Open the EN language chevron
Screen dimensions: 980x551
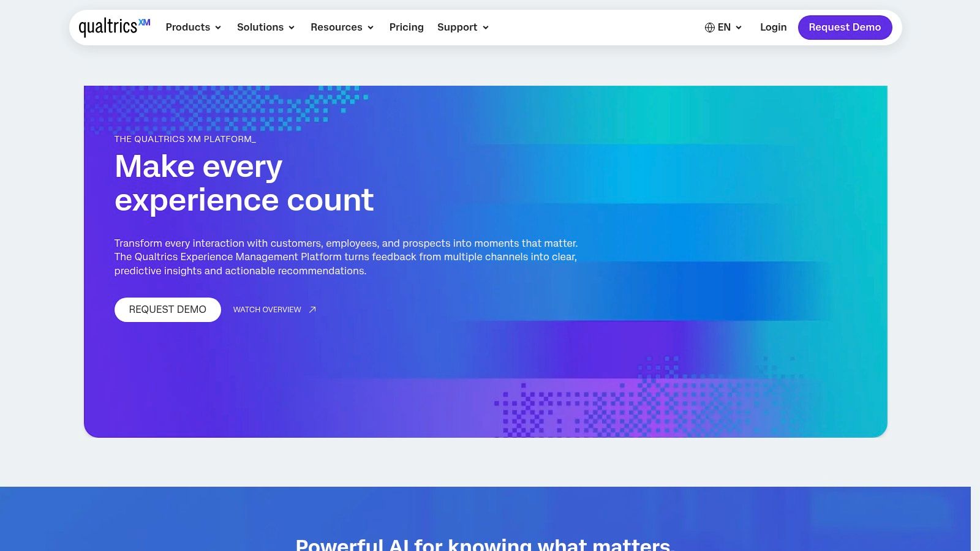click(x=739, y=28)
